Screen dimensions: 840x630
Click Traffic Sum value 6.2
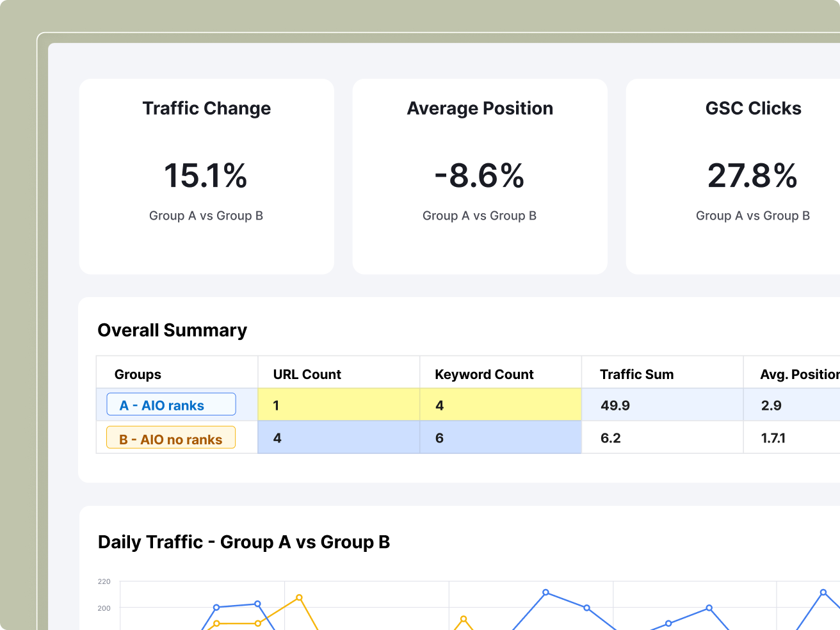611,438
